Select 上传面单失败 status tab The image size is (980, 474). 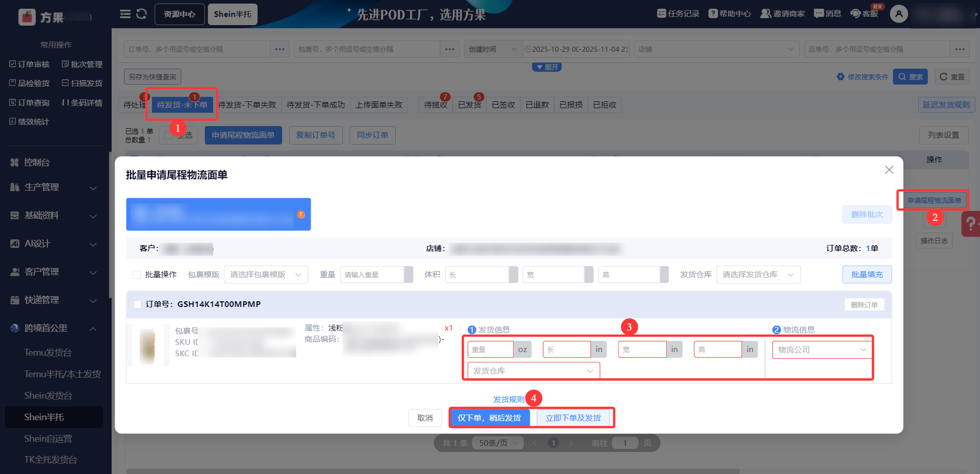(379, 105)
